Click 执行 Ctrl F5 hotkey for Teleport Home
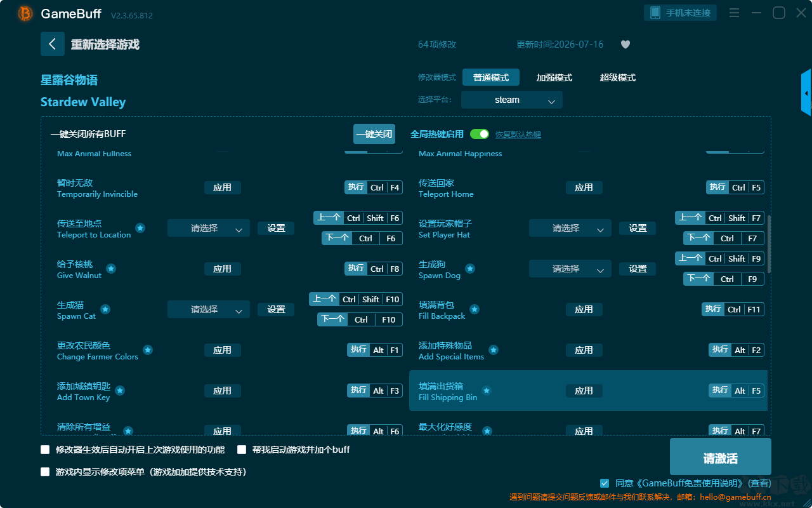Viewport: 812px width, 508px height. (735, 187)
